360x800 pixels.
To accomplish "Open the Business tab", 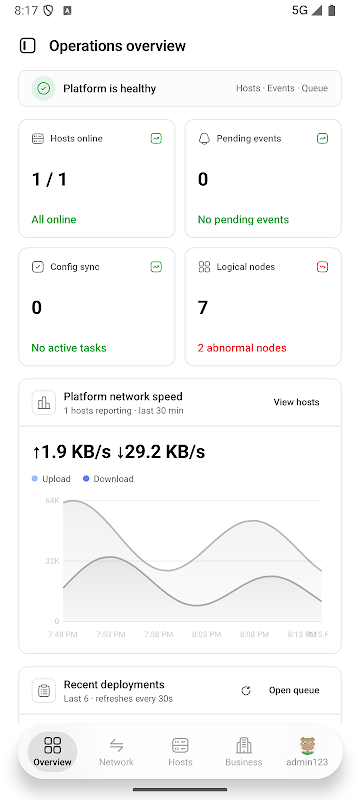I will click(x=244, y=752).
